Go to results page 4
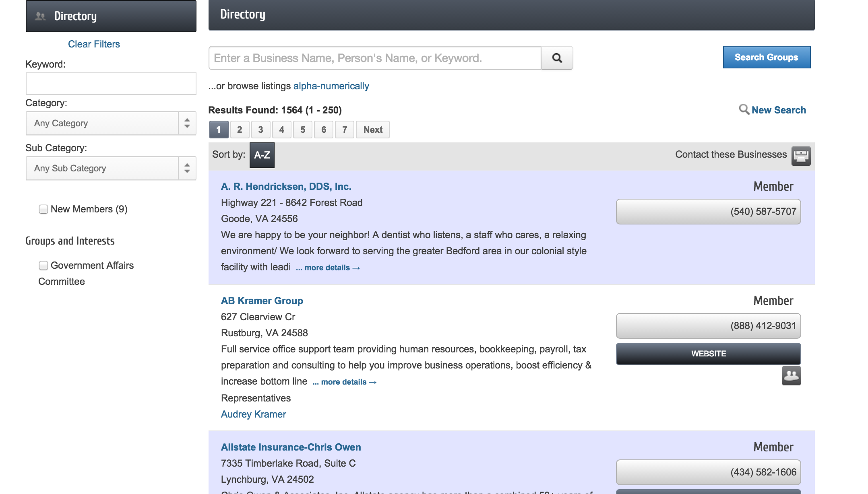The height and width of the screenshot is (494, 868). tap(282, 130)
